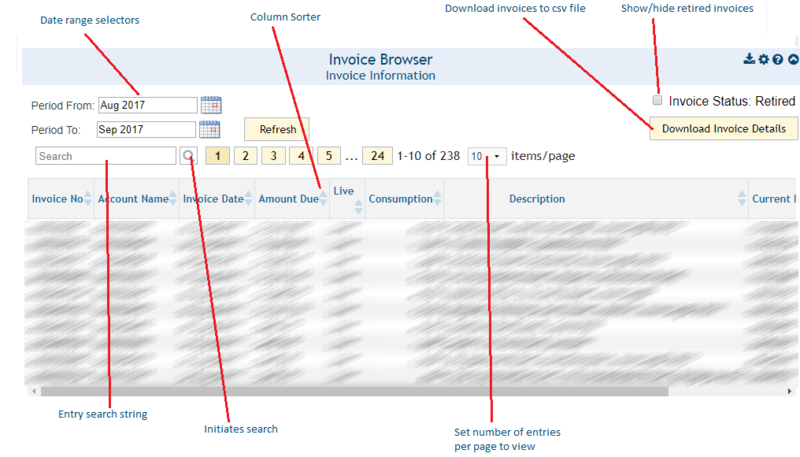Click the Invoice No column header text
The width and height of the screenshot is (800, 457).
pyautogui.click(x=57, y=199)
